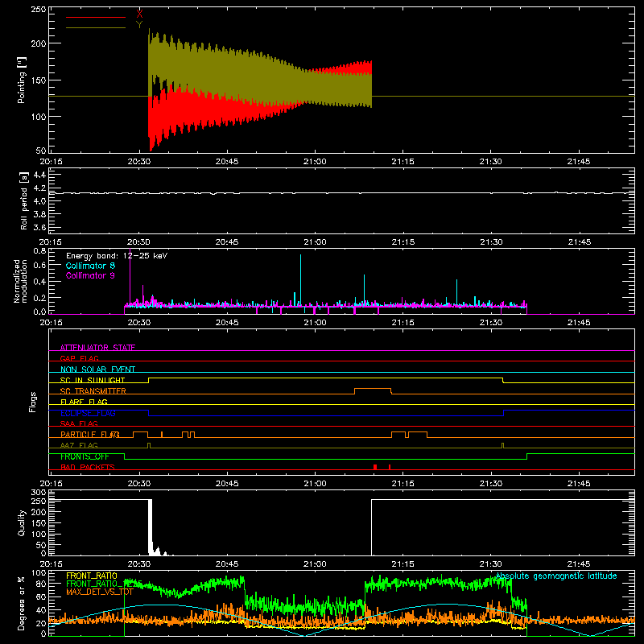Click the '3.6' tick on the Roll period axis
This screenshot has width=644, height=644.
(39, 227)
